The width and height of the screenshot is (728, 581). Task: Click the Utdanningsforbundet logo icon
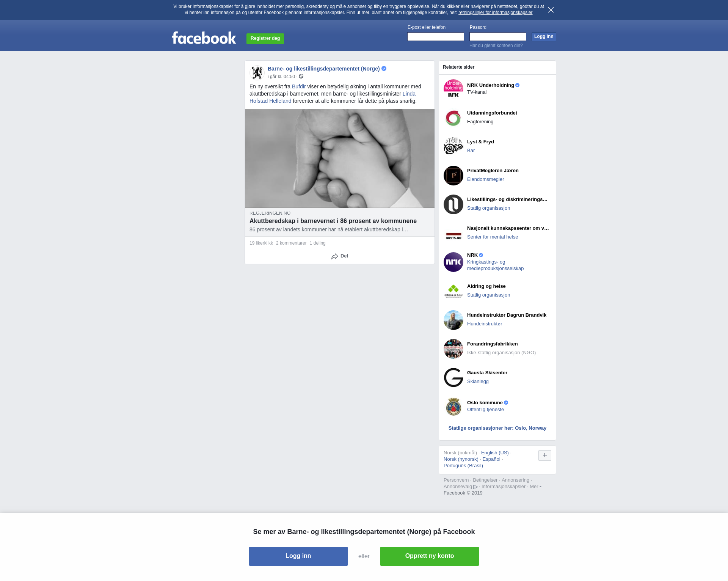[453, 118]
